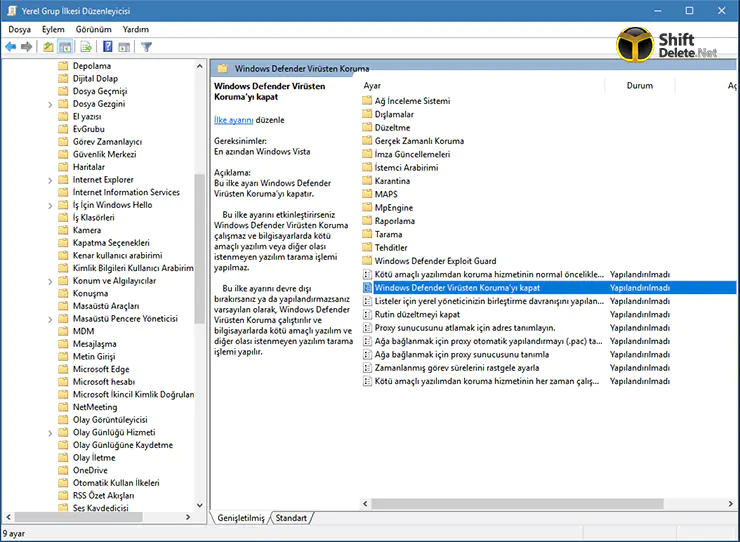The width and height of the screenshot is (740, 542).
Task: Click settings list horizontal scroll right arrow
Action: coord(731,504)
